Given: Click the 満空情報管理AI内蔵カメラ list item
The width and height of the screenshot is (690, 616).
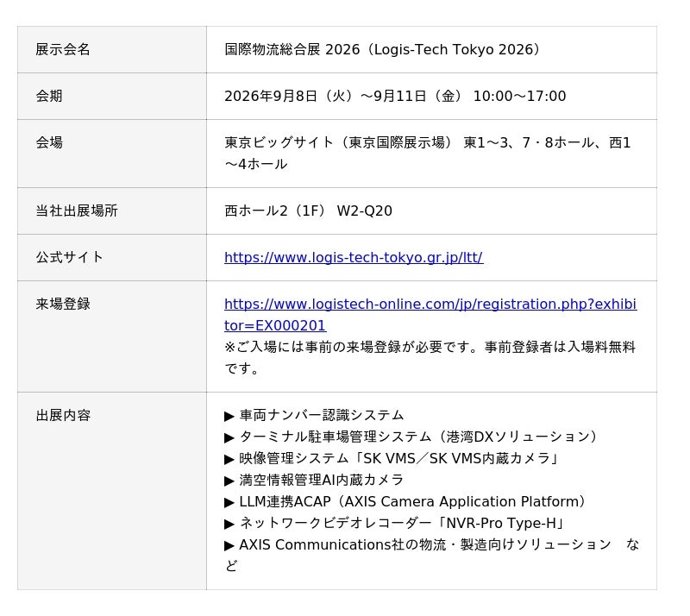Looking at the screenshot, I should coord(314,480).
